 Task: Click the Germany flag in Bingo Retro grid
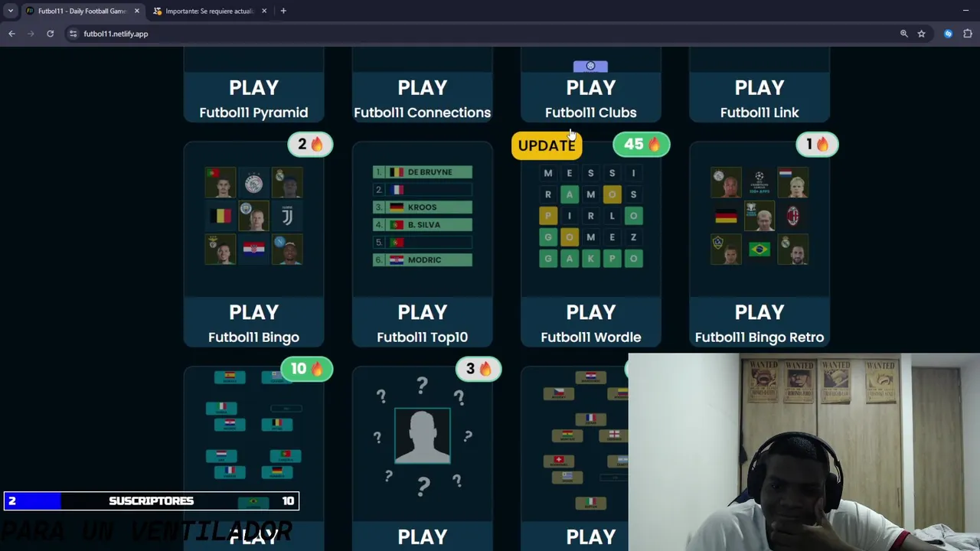click(726, 217)
